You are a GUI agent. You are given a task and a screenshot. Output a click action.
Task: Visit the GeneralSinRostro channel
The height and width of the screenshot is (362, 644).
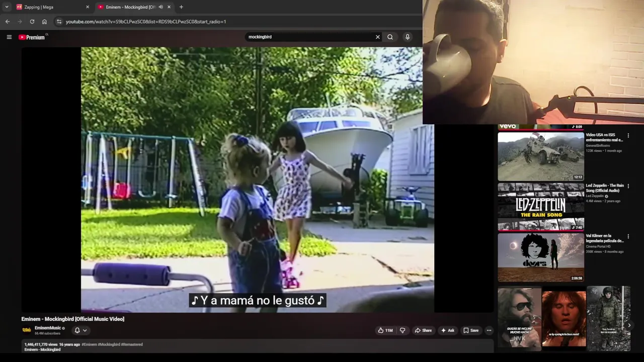tap(598, 146)
